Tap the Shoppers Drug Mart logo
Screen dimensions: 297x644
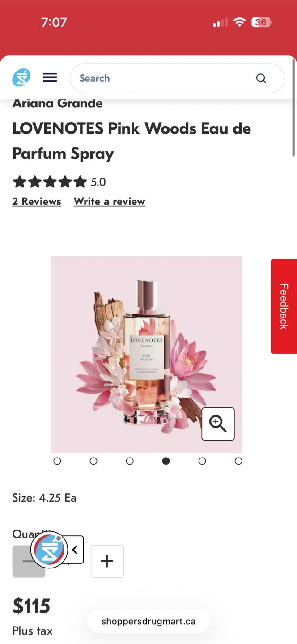pos(21,78)
